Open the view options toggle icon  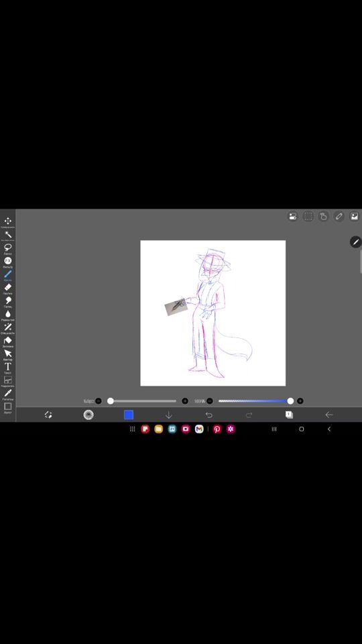(x=293, y=217)
